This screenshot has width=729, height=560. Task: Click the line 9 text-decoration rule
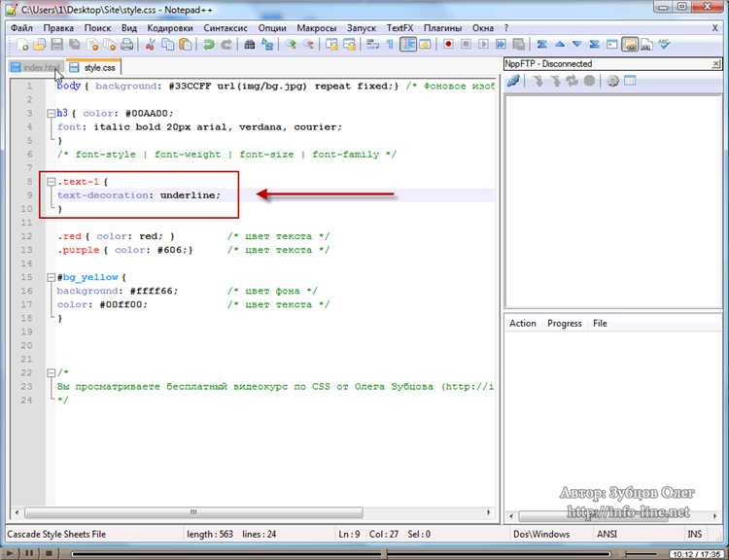point(139,195)
